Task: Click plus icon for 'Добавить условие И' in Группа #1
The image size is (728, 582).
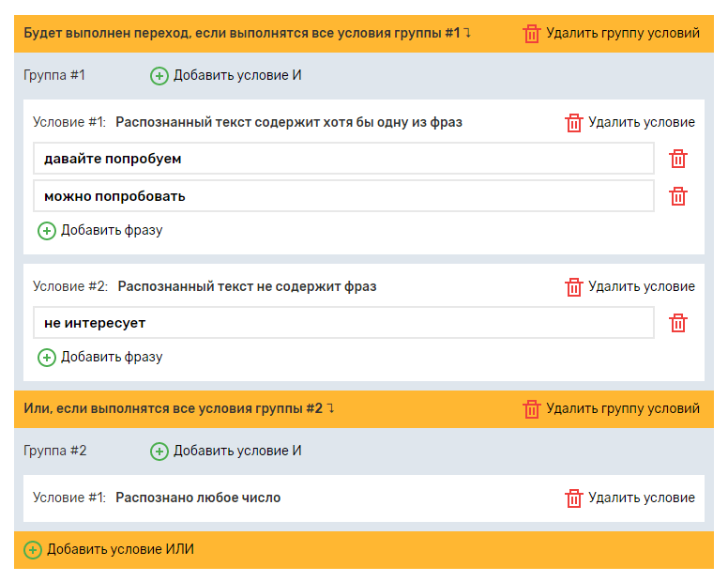Action: point(159,76)
